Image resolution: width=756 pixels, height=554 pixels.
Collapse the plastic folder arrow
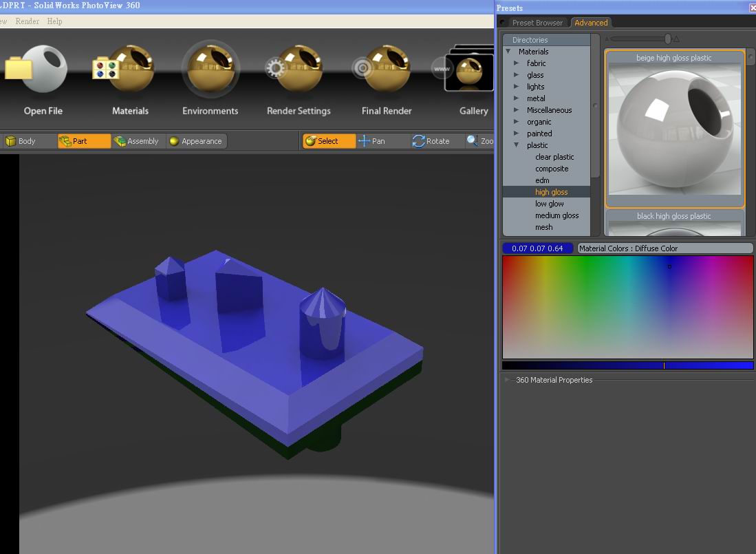(517, 145)
